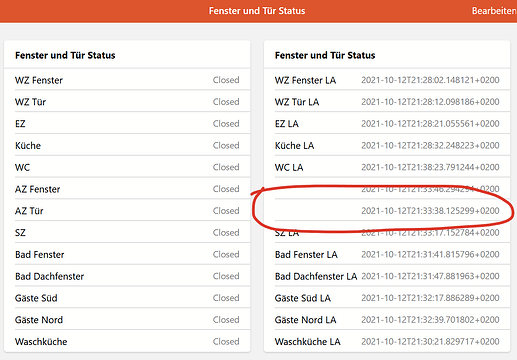Select the Gäste Süd LA label
Screen dimensions: 517x360
pyautogui.click(x=303, y=298)
